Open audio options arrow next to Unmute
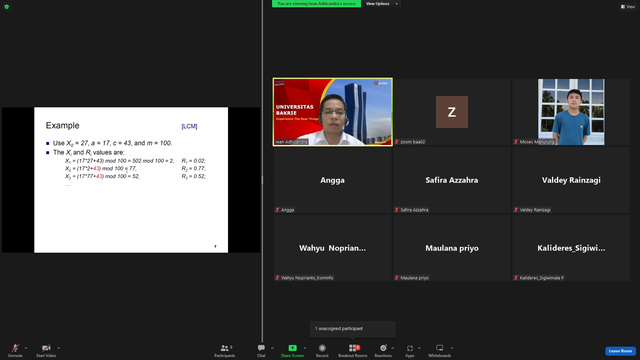Screen dimensions: 640x360 26,348
